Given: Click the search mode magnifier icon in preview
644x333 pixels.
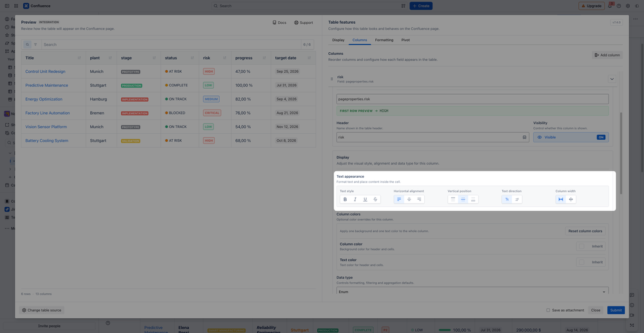Looking at the screenshot, I should click(27, 44).
